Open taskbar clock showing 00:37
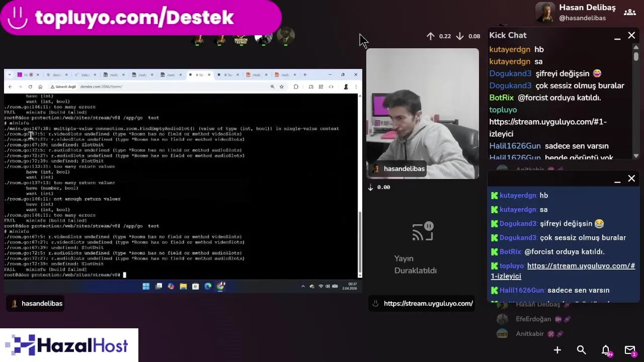Viewport: 644px width, 362px height. click(x=350, y=286)
